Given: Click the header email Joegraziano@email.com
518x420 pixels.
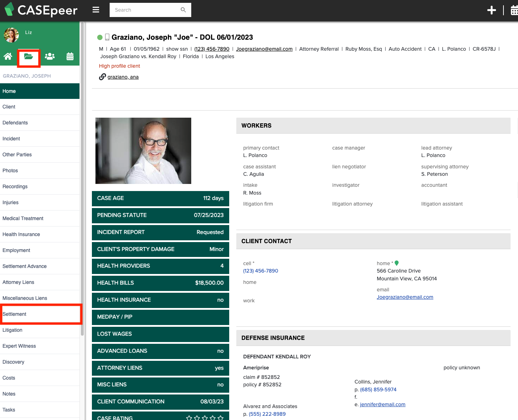Looking at the screenshot, I should pyautogui.click(x=264, y=49).
